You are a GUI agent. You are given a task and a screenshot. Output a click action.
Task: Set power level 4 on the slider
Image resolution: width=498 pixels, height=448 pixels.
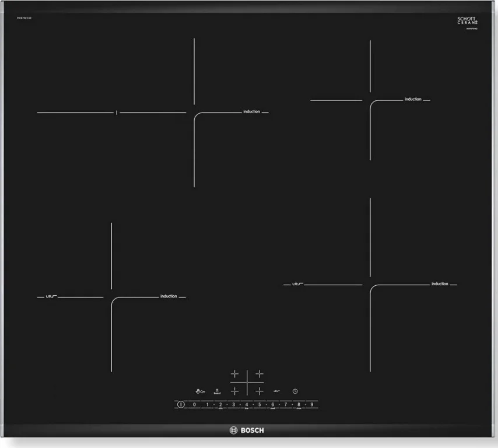point(247,404)
